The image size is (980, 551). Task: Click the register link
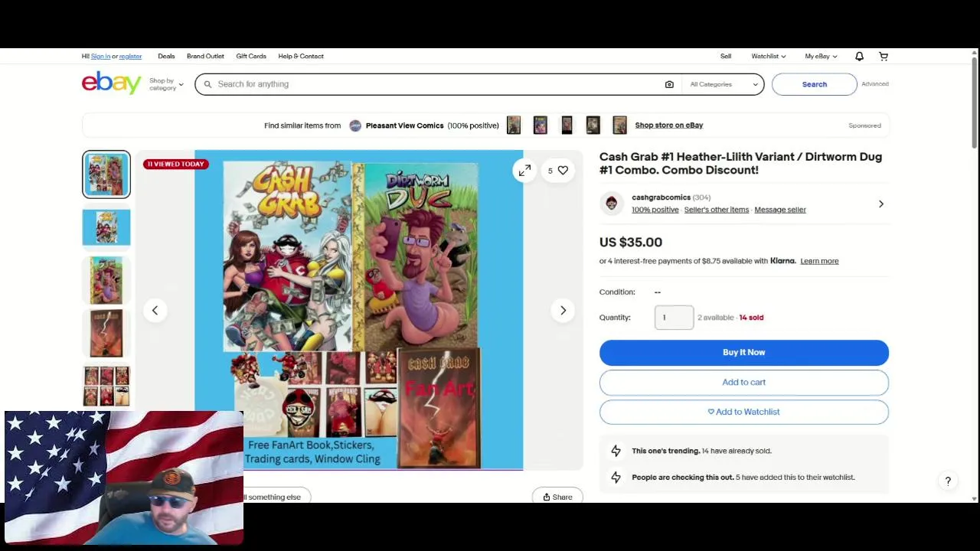[130, 56]
